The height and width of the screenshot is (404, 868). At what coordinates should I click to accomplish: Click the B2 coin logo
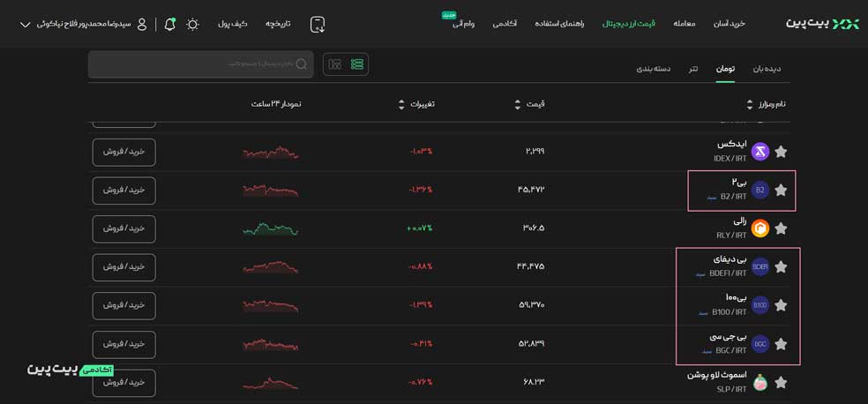click(760, 191)
